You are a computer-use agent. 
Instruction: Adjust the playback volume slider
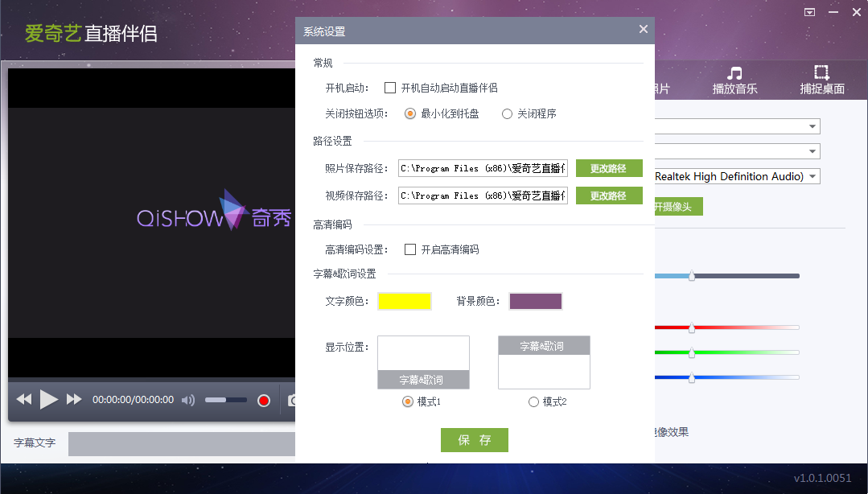225,400
